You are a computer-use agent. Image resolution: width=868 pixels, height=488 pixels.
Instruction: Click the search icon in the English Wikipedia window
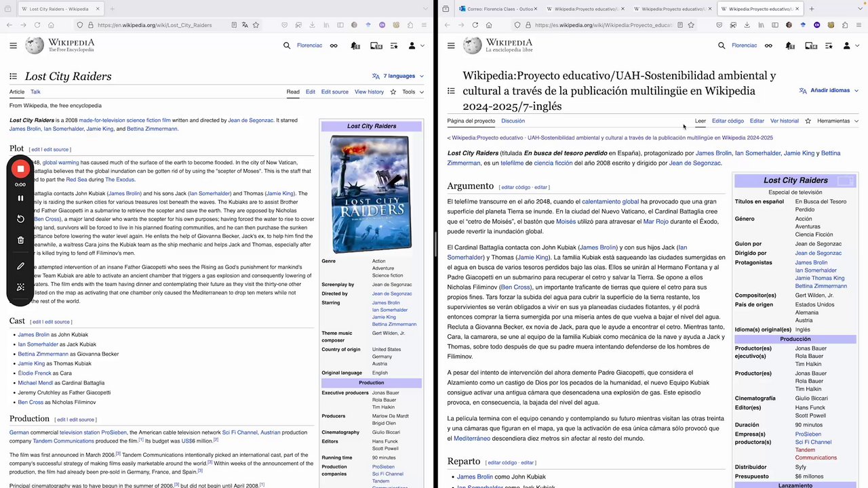pos(287,45)
